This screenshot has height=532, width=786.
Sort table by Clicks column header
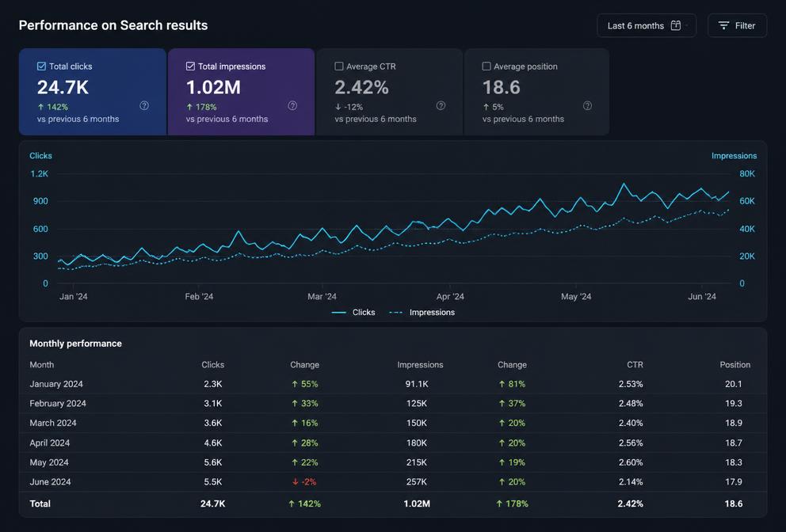point(212,365)
